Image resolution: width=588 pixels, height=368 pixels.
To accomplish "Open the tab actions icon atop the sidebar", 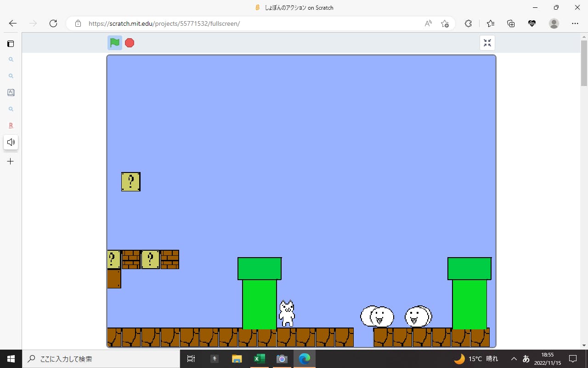I will coord(11,44).
